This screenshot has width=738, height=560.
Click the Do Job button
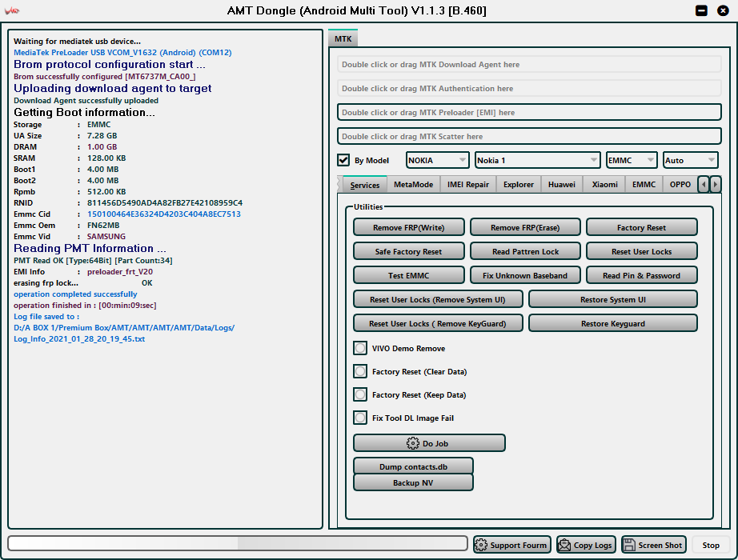pos(429,443)
